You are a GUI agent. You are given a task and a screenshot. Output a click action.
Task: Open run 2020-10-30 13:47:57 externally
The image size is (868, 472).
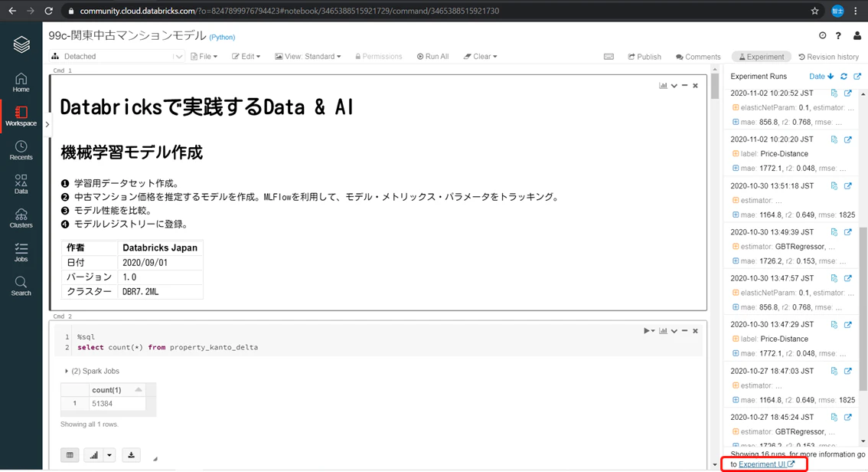click(847, 278)
